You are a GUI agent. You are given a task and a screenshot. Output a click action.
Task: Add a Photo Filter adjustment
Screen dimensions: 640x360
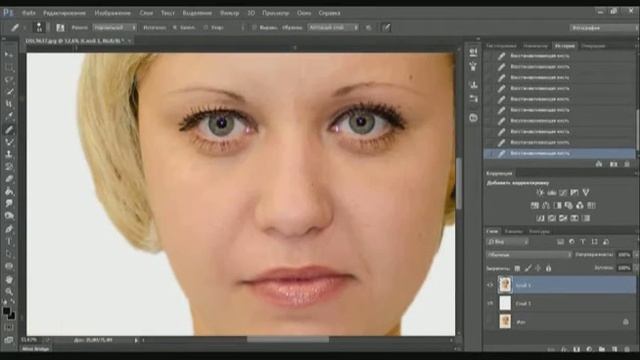[x=569, y=205]
